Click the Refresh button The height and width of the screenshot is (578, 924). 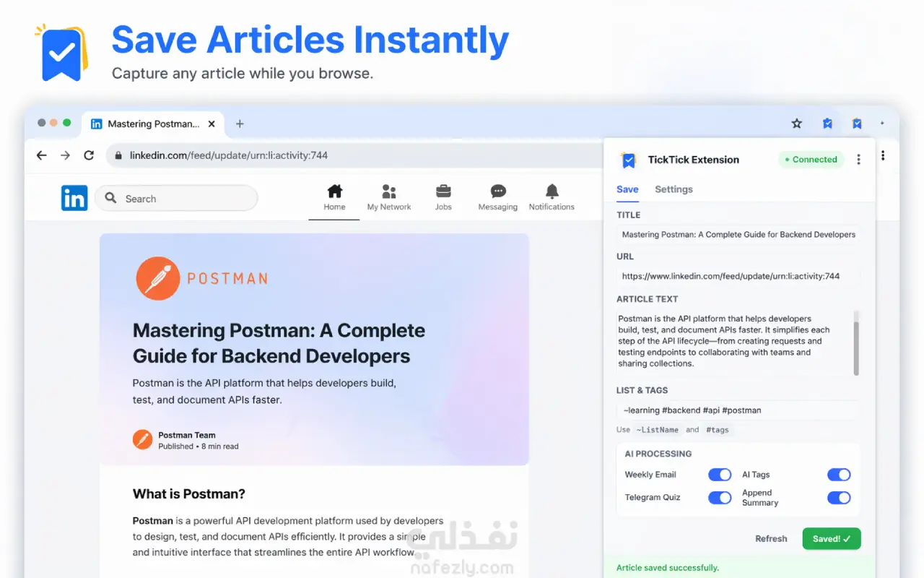771,539
